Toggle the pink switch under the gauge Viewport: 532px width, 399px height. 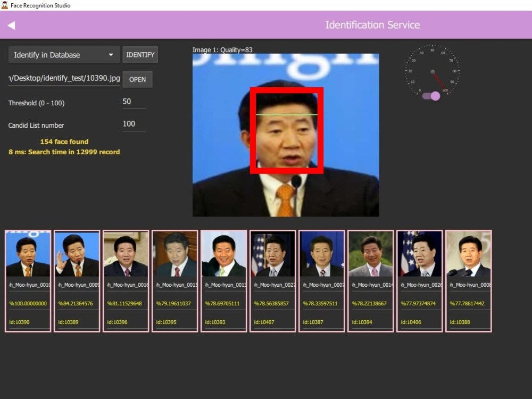(433, 96)
